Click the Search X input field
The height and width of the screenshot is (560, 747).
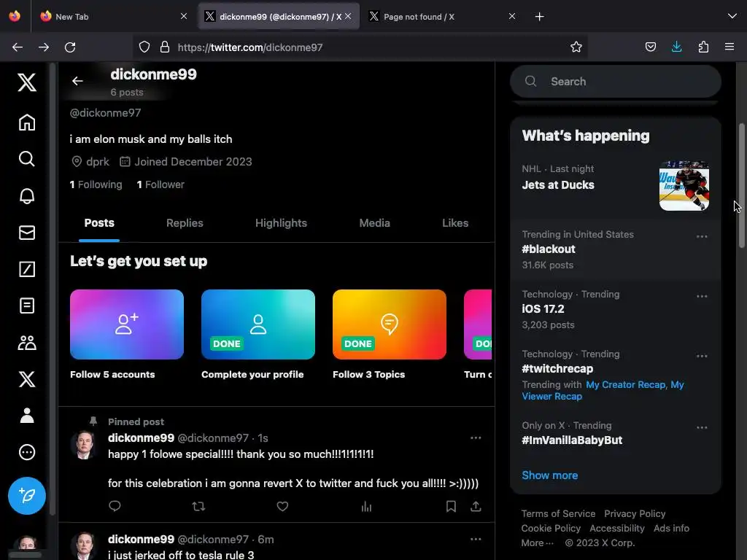pyautogui.click(x=616, y=82)
